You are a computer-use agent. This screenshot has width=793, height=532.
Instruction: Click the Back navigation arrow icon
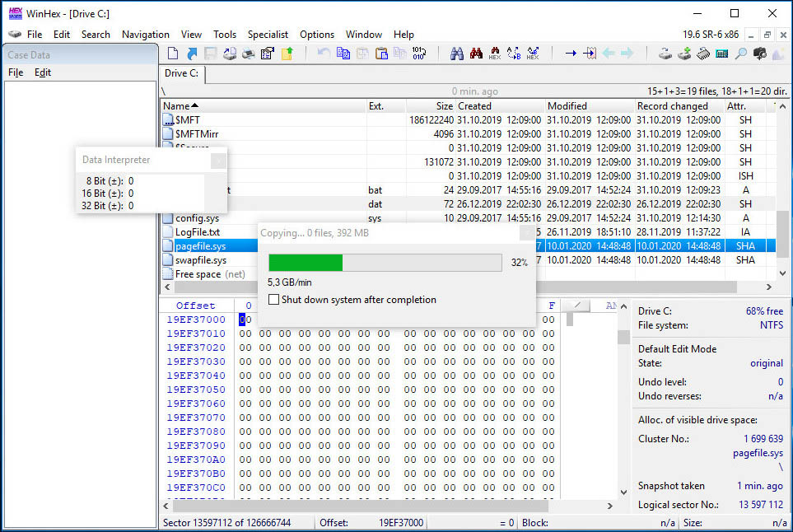tap(609, 53)
